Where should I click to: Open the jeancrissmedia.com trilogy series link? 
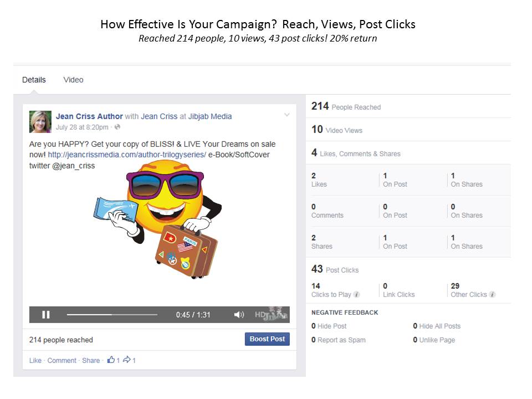pyautogui.click(x=127, y=155)
